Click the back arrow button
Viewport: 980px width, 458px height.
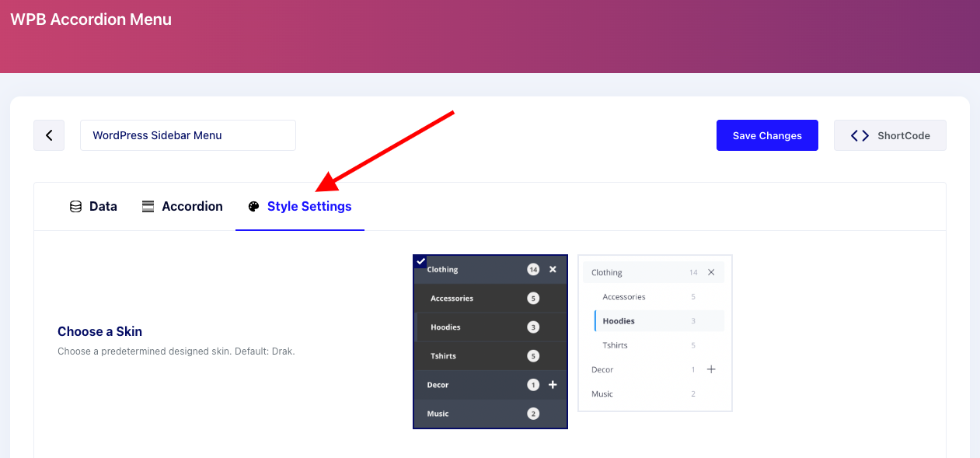coord(49,135)
